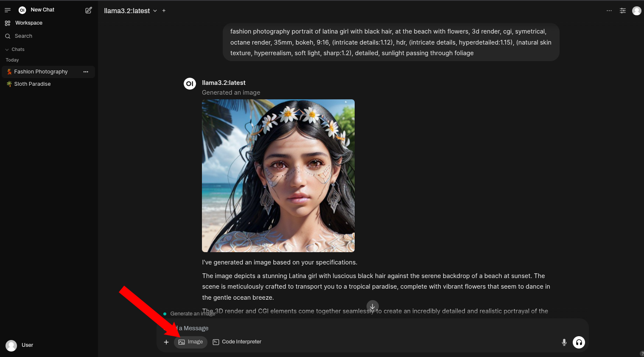Expand the llama3.2:latest model selector dropdown
Screen dimensions: 644x357
tap(132, 11)
